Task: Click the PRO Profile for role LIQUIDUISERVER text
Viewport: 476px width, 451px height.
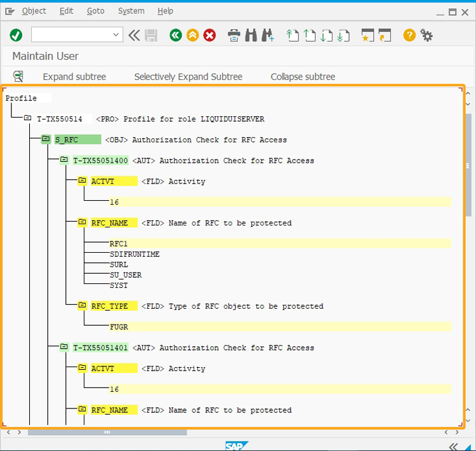Action: click(180, 119)
